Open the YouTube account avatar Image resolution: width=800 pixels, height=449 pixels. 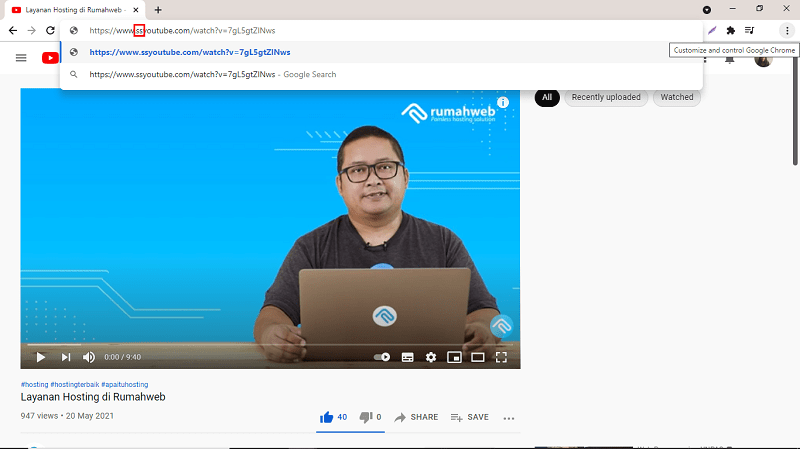click(763, 60)
